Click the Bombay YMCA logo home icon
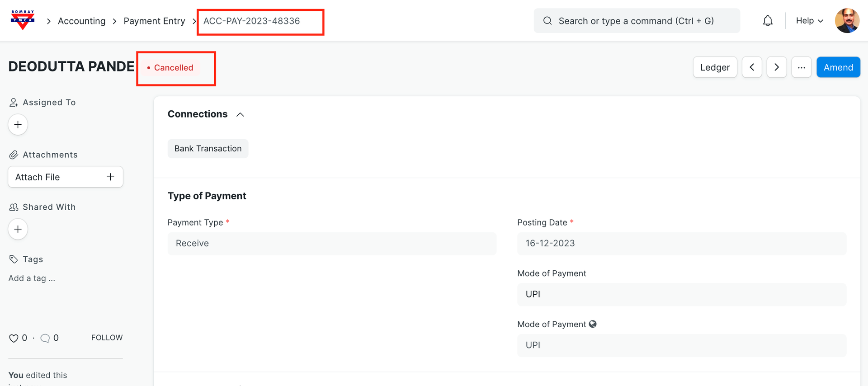This screenshot has height=386, width=868. pos(23,20)
